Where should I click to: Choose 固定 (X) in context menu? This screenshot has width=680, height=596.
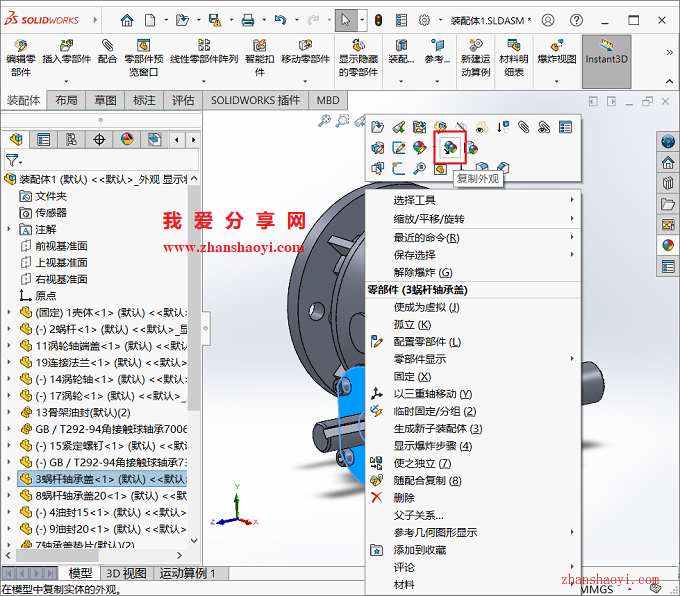[473, 377]
